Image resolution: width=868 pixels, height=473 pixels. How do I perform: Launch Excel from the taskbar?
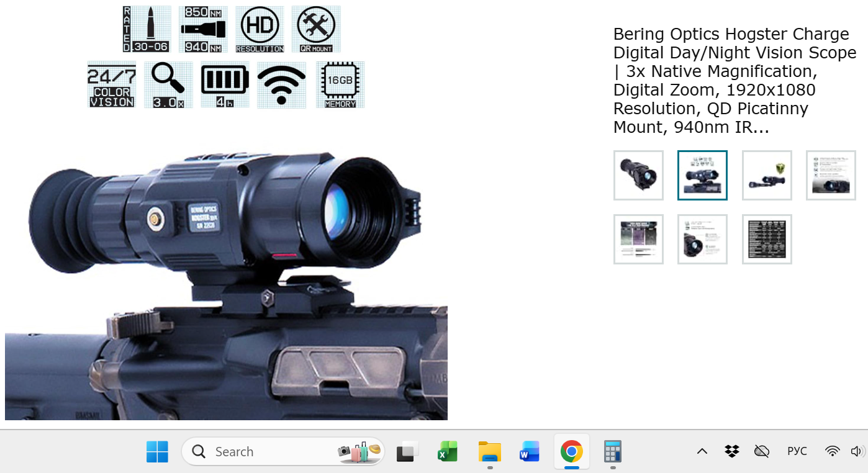448,451
